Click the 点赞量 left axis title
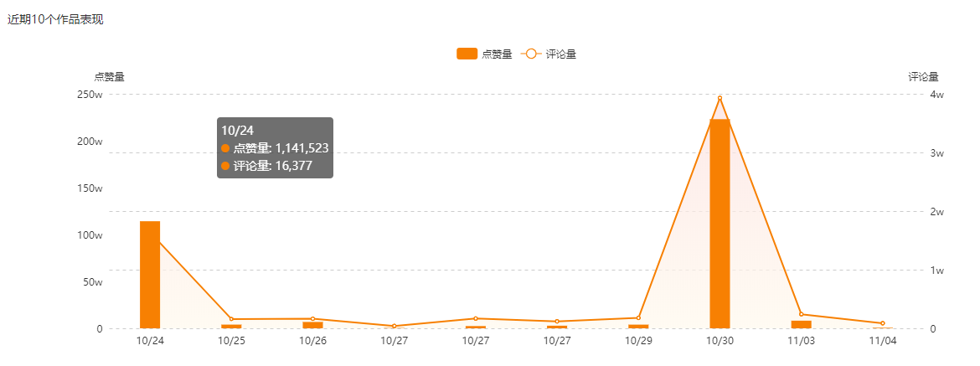This screenshot has height=366, width=980. click(x=110, y=77)
